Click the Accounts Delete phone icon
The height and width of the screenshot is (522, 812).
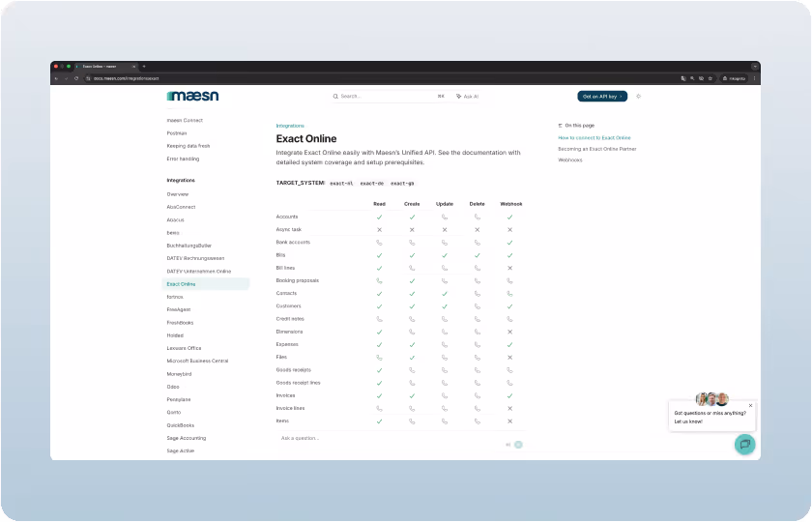(477, 217)
